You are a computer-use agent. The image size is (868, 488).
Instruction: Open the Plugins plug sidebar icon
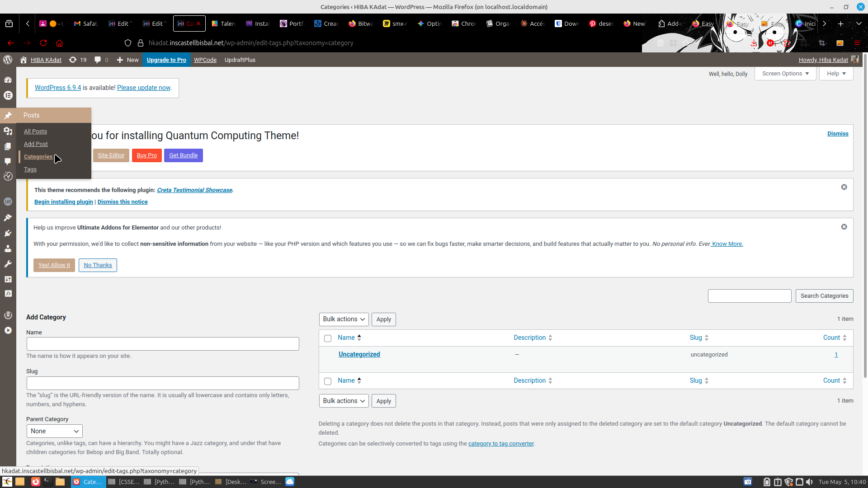click(x=8, y=233)
